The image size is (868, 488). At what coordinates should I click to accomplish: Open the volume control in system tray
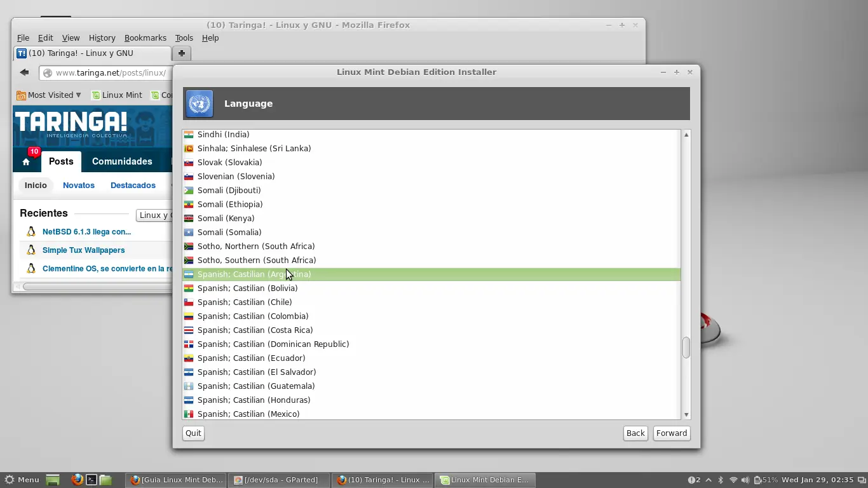(745, 480)
